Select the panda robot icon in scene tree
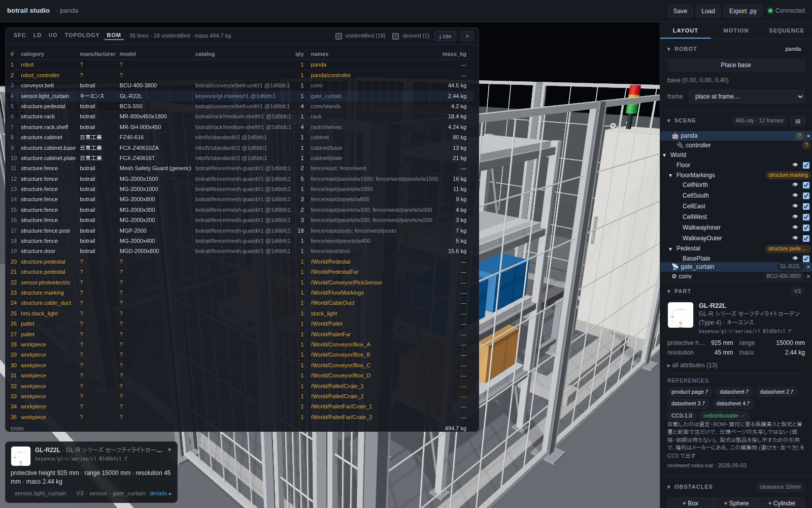Screen dimensions: 812x508 coord(675,136)
